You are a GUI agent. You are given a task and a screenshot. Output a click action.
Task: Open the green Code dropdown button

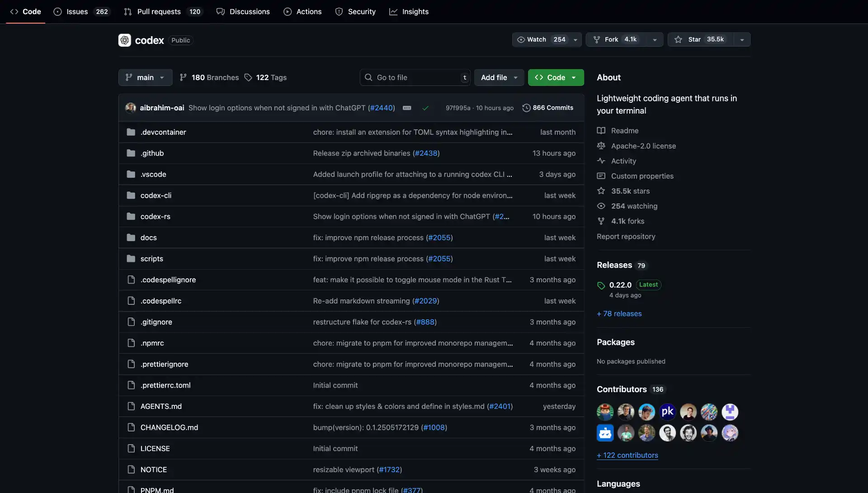pos(556,77)
